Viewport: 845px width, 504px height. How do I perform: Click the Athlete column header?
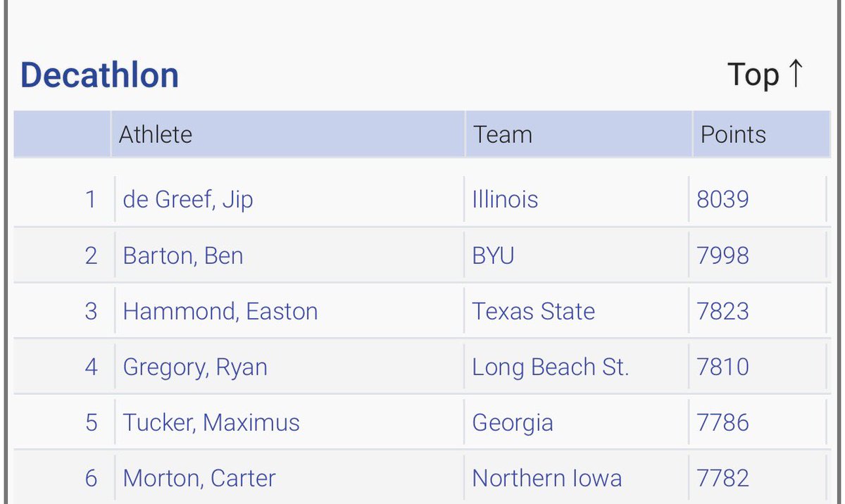[156, 134]
